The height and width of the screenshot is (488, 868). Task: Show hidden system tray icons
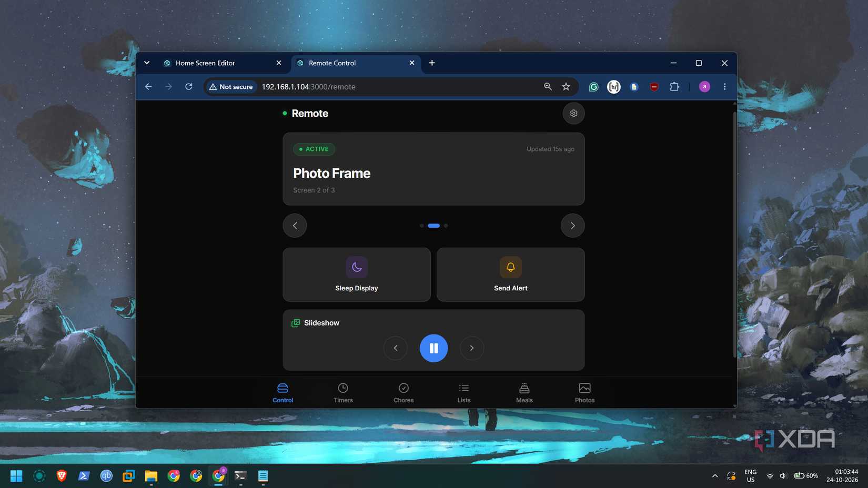[x=714, y=476]
